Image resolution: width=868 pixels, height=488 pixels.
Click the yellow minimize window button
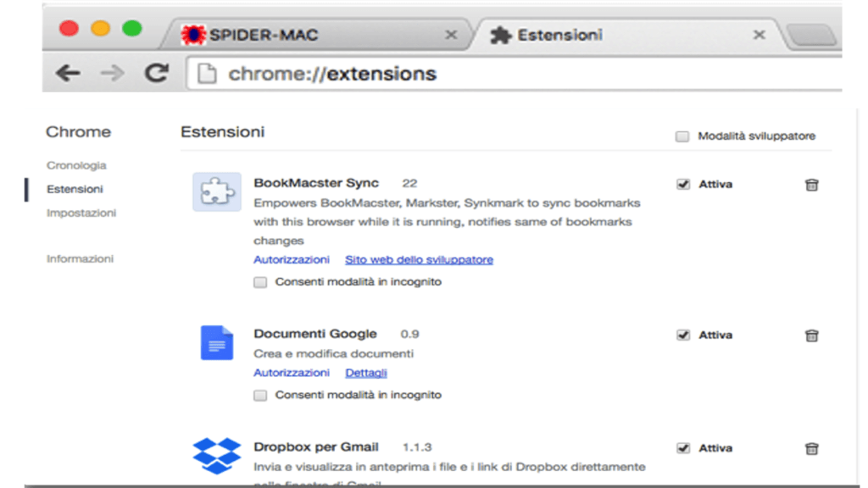(x=101, y=28)
